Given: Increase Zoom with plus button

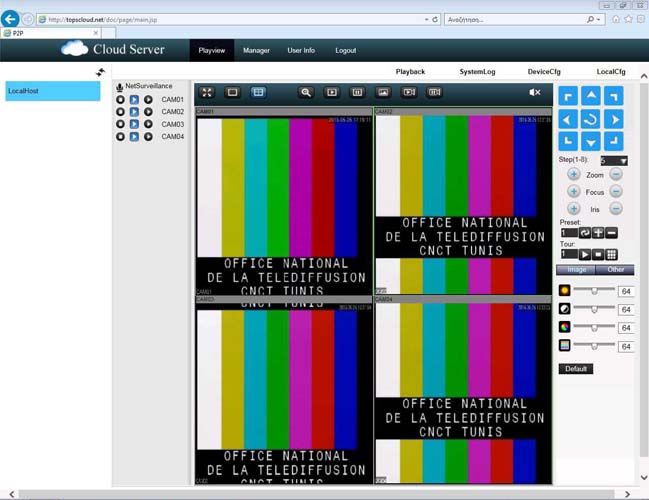Looking at the screenshot, I should tap(574, 175).
